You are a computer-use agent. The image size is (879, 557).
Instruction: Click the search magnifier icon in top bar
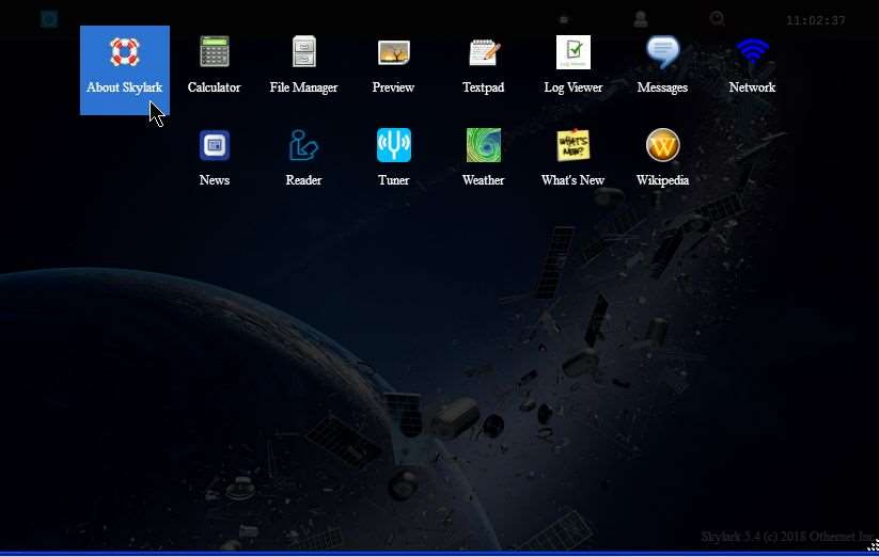(717, 19)
